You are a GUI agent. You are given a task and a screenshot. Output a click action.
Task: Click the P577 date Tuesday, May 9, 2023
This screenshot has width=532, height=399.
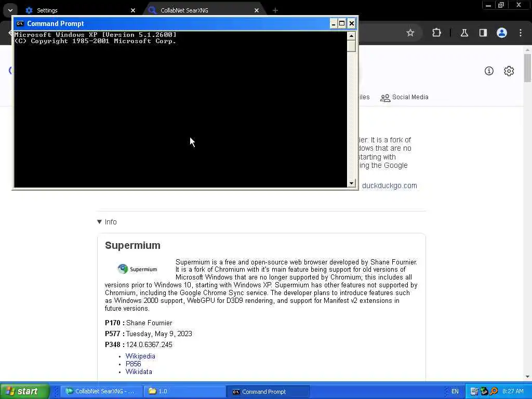pyautogui.click(x=159, y=334)
